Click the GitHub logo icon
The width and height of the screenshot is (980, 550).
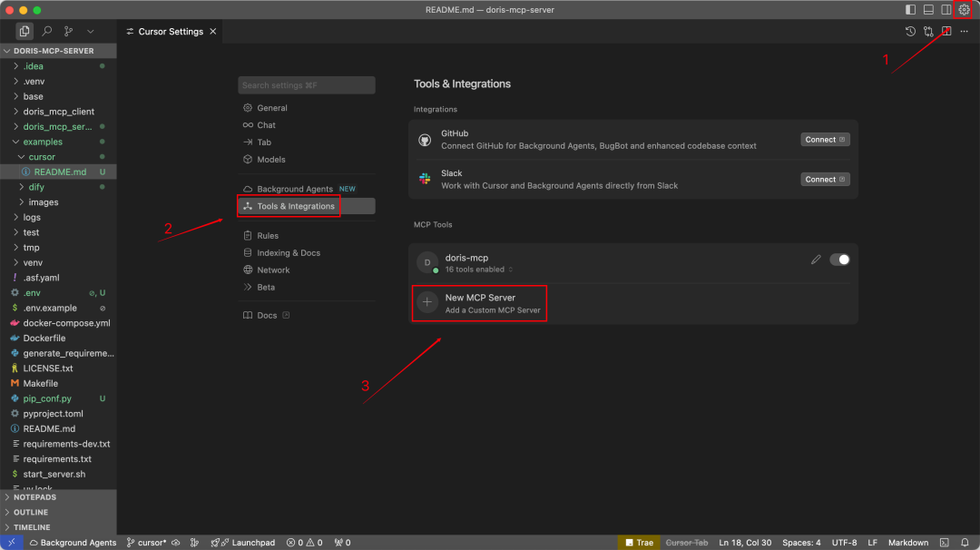tap(425, 140)
